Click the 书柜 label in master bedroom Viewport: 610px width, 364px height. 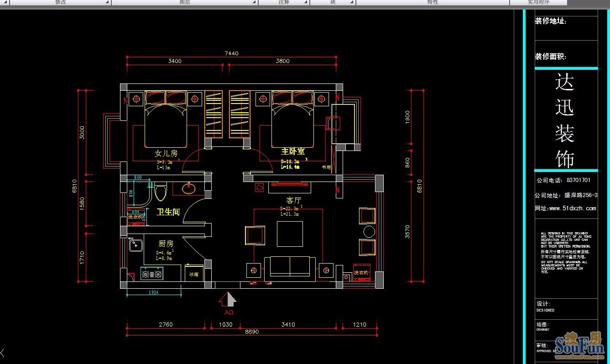click(326, 167)
